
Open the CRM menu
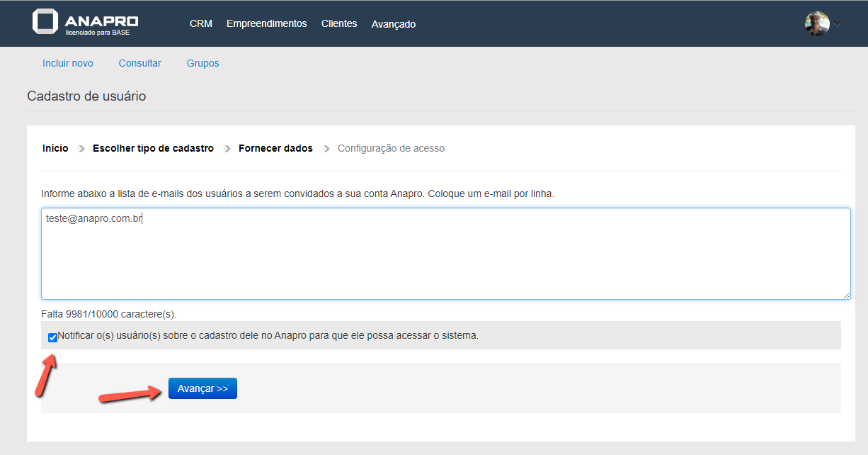201,23
